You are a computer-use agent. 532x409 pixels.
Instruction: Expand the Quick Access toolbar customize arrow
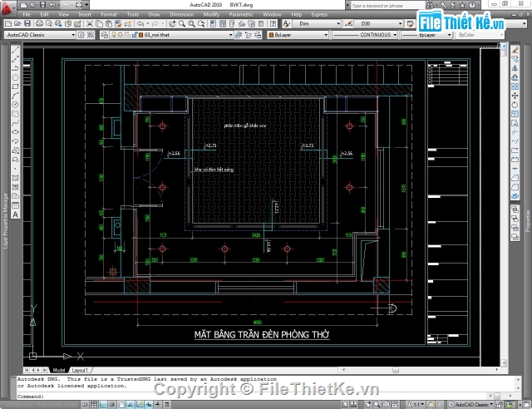pos(86,5)
